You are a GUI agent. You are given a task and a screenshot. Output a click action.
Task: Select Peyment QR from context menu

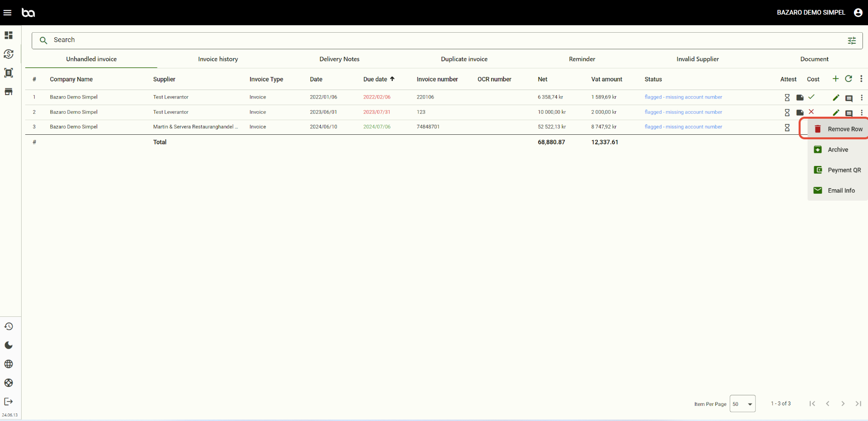[838, 170]
